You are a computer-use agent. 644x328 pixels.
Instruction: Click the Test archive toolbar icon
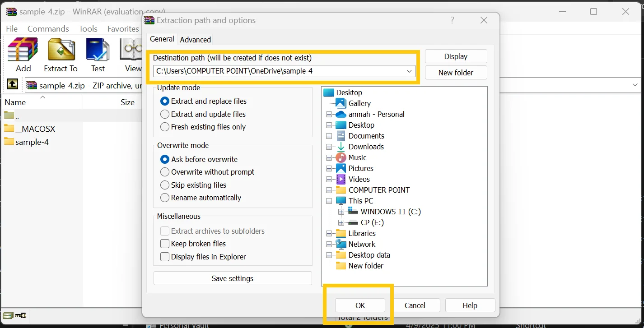point(98,55)
